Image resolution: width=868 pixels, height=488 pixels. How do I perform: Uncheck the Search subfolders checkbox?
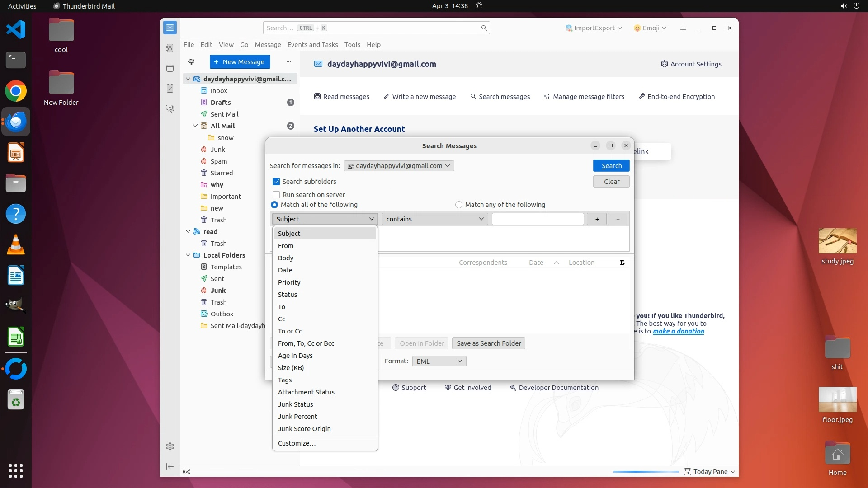click(276, 182)
